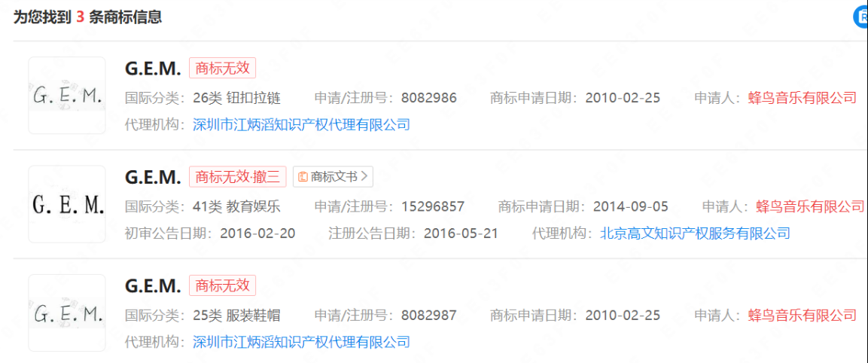Image resolution: width=868 pixels, height=363 pixels.
Task: Open G.E.M. title of registration 8082986
Action: point(154,69)
